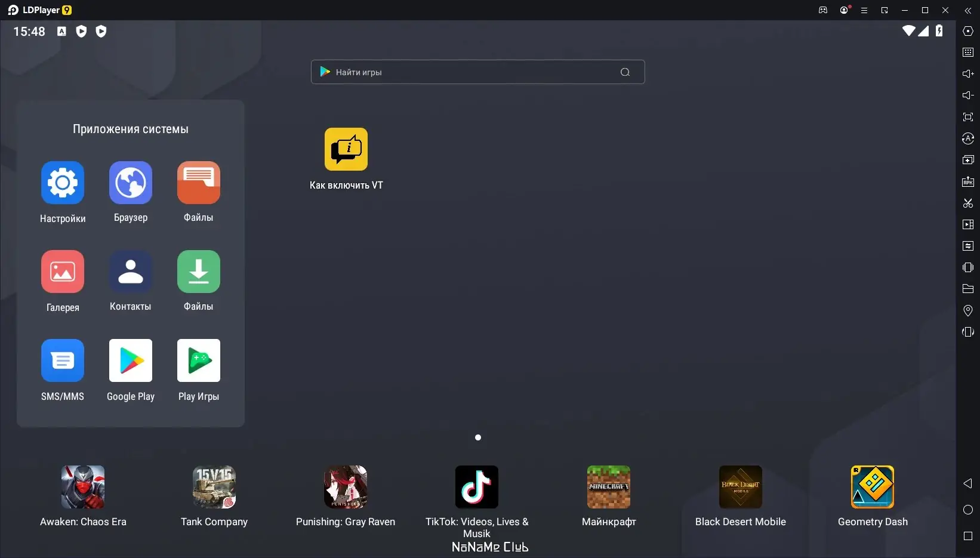Start the video recorder tool
The image size is (980, 558).
point(968,224)
